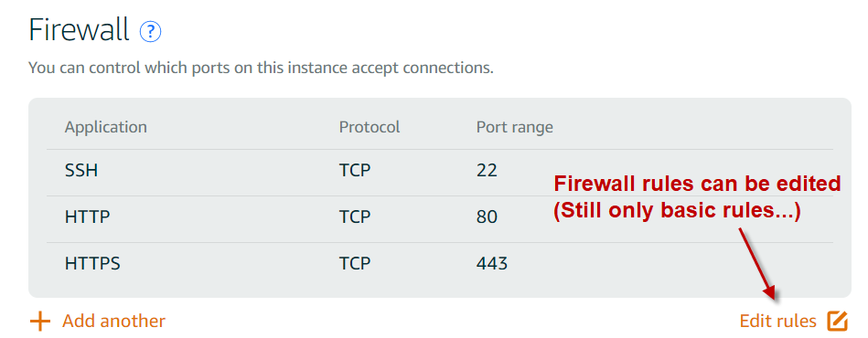Click the pencil edit icon beside Edit rules
Image resolution: width=868 pixels, height=338 pixels.
point(838,321)
